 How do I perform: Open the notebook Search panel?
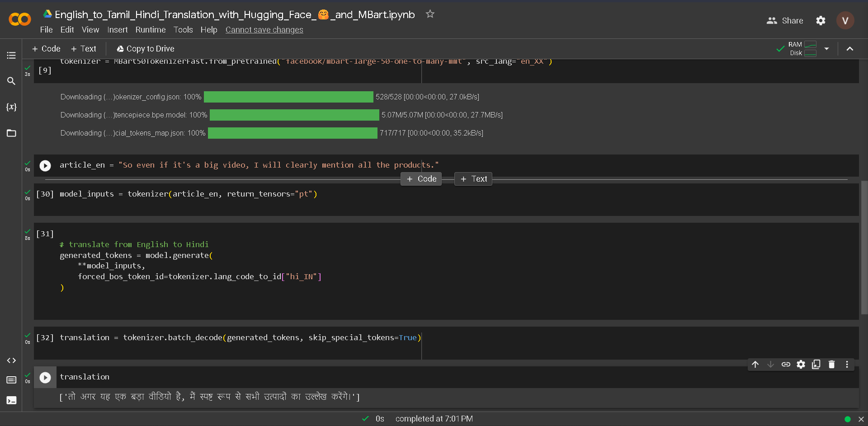pyautogui.click(x=11, y=81)
